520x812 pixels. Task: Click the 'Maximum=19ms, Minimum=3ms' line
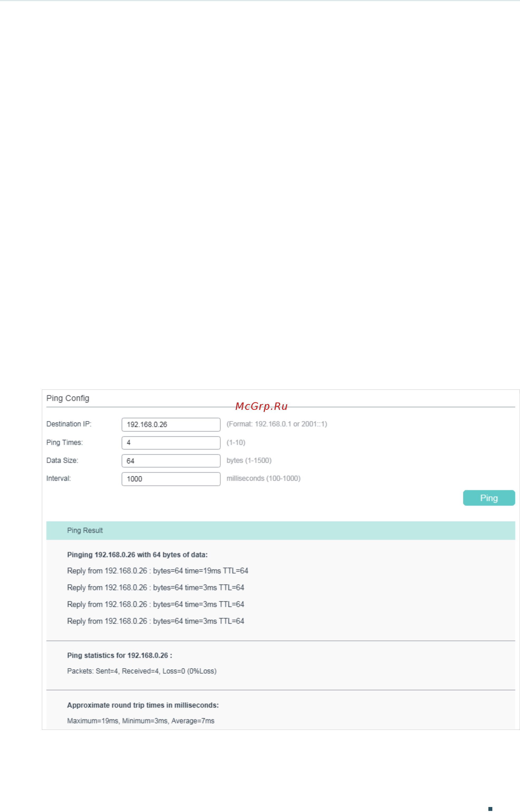[x=141, y=721]
